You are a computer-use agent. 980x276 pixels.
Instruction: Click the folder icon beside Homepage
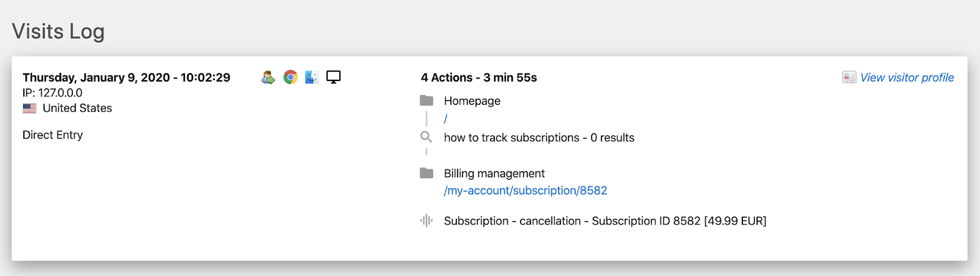click(426, 101)
